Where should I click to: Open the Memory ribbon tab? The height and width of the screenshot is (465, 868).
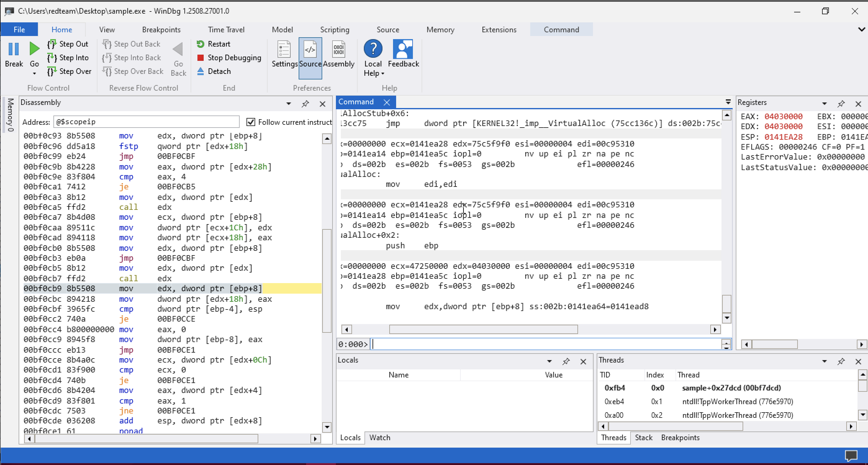point(440,30)
